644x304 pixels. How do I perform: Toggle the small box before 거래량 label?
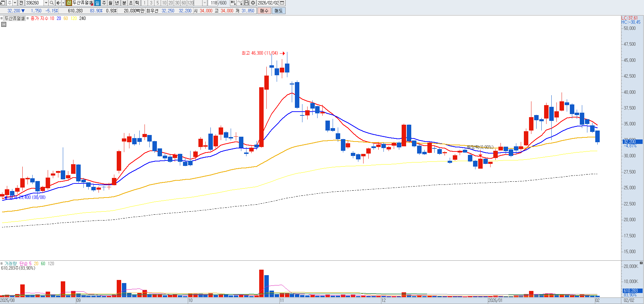[2, 264]
